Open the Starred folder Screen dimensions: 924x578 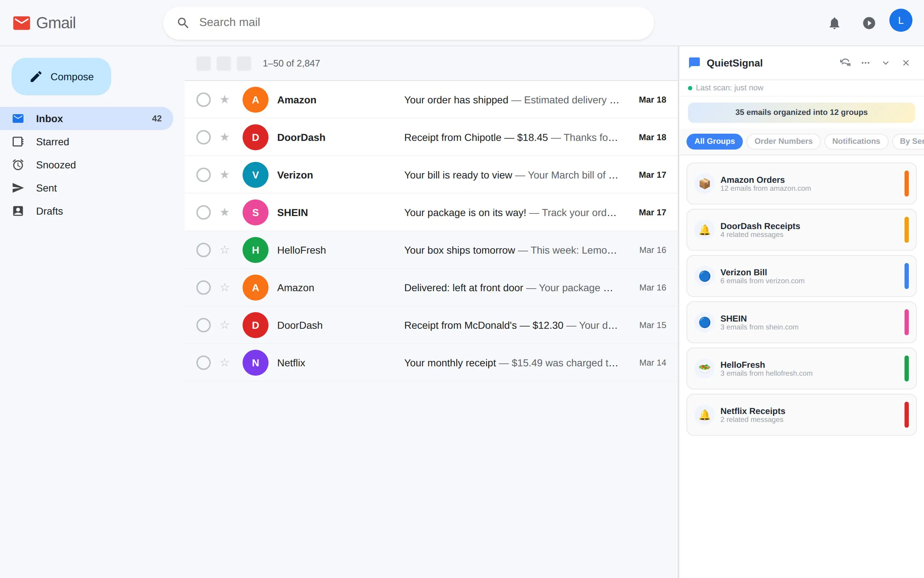87,142
